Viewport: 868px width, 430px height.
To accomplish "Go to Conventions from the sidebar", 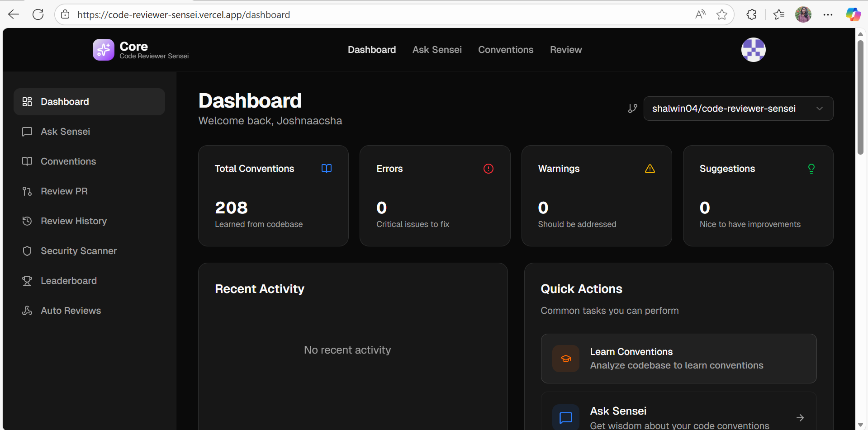I will [x=90, y=161].
